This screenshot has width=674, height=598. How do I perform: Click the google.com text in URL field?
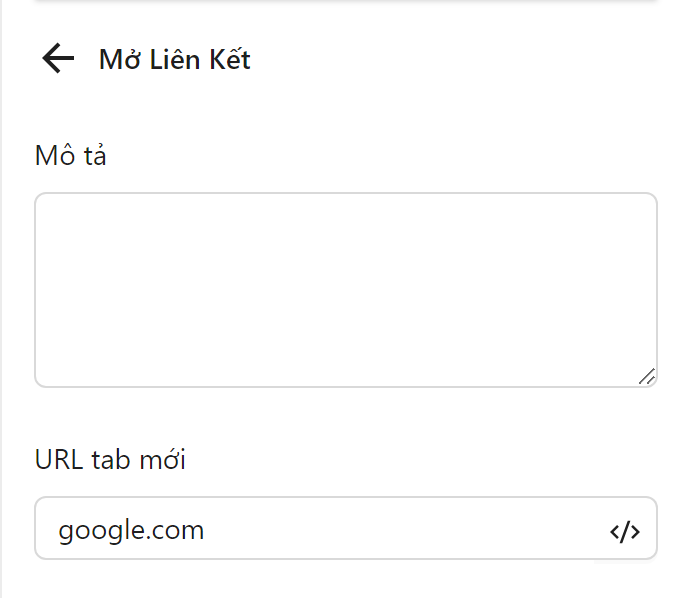click(x=131, y=529)
